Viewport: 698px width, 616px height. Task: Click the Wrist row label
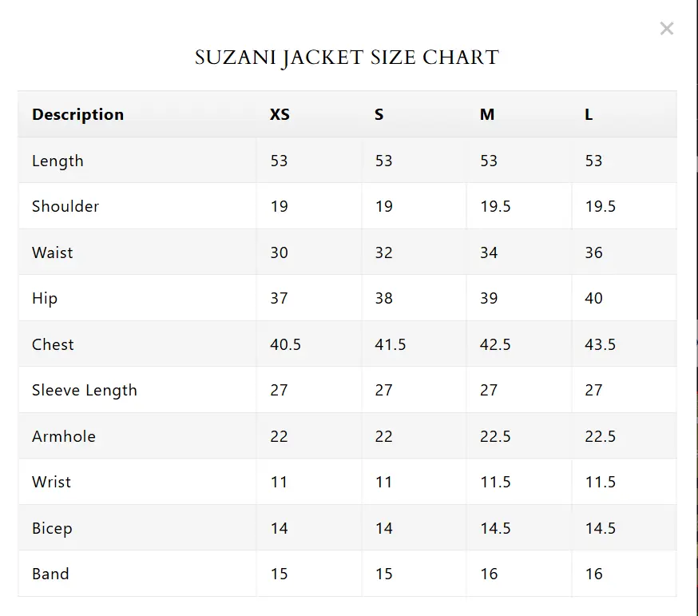click(51, 482)
